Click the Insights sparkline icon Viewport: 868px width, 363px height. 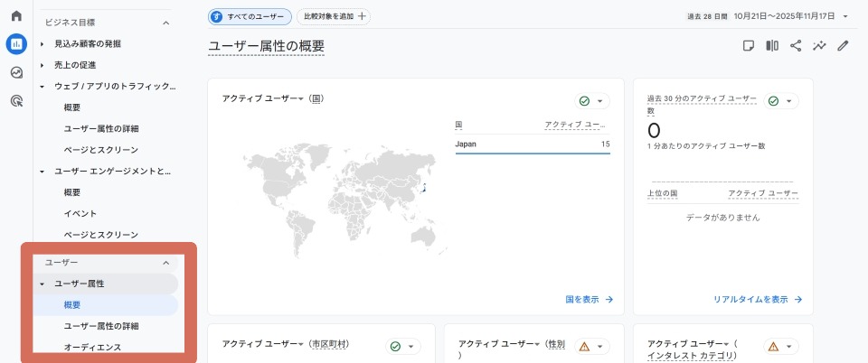[820, 45]
